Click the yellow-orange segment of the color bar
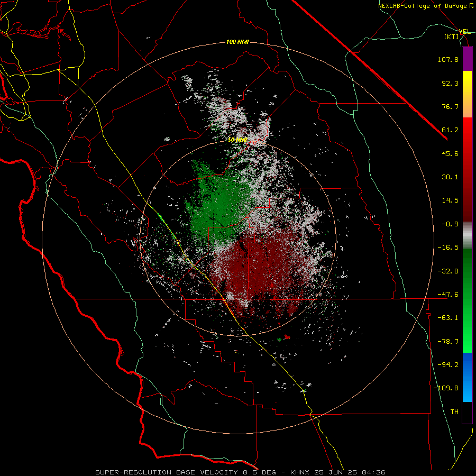Screen dimensions: 476x476 [x=467, y=94]
